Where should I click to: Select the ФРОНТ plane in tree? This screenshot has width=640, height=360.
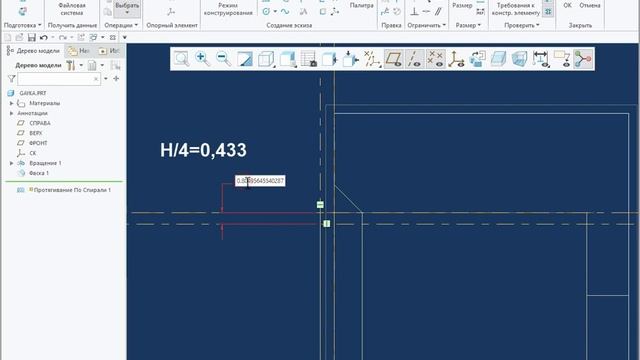pyautogui.click(x=32, y=143)
